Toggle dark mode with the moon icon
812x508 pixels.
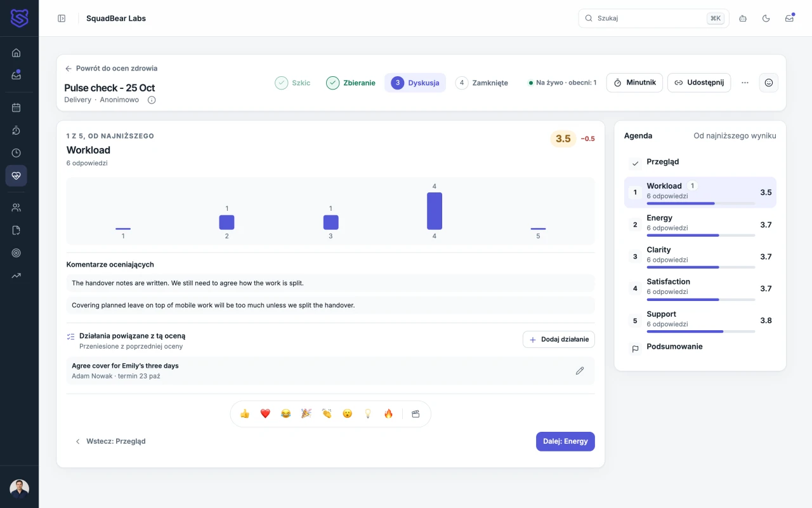click(x=766, y=18)
